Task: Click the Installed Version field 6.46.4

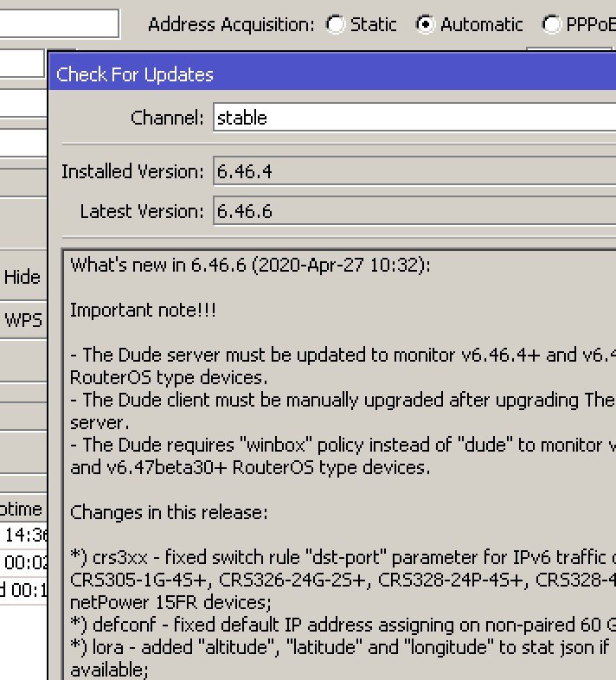Action: (x=414, y=171)
